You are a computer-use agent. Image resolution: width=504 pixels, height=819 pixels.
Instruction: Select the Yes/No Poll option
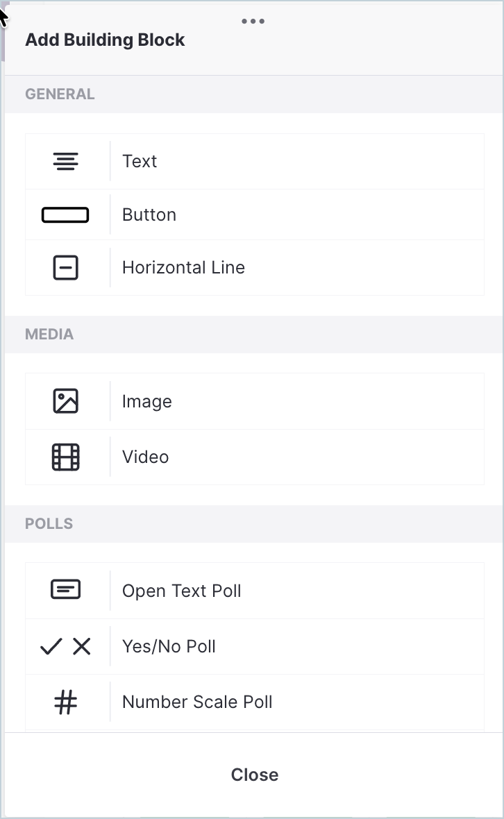255,647
